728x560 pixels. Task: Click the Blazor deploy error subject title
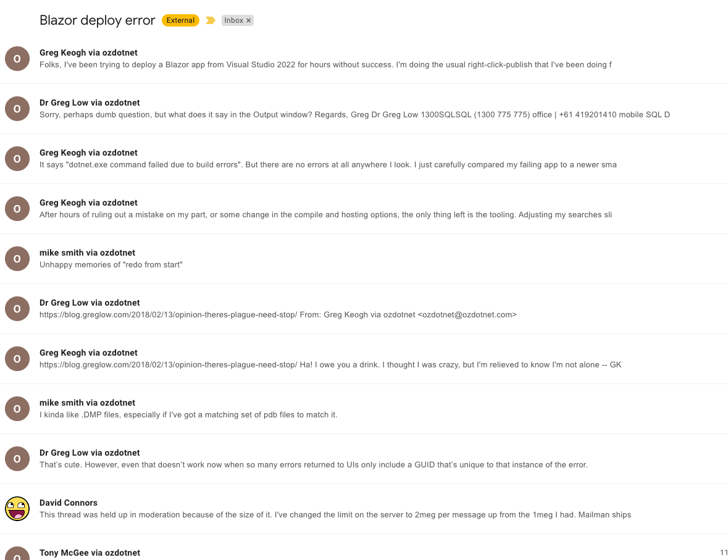point(97,20)
